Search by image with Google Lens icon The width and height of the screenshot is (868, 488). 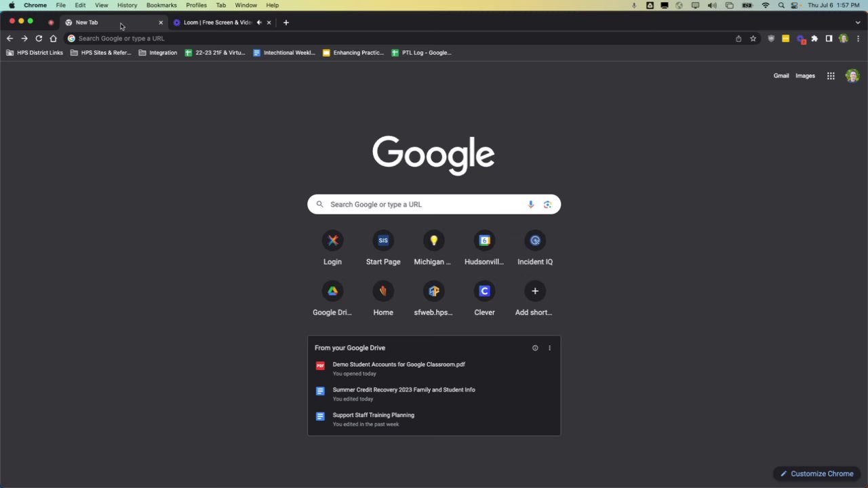tap(547, 205)
